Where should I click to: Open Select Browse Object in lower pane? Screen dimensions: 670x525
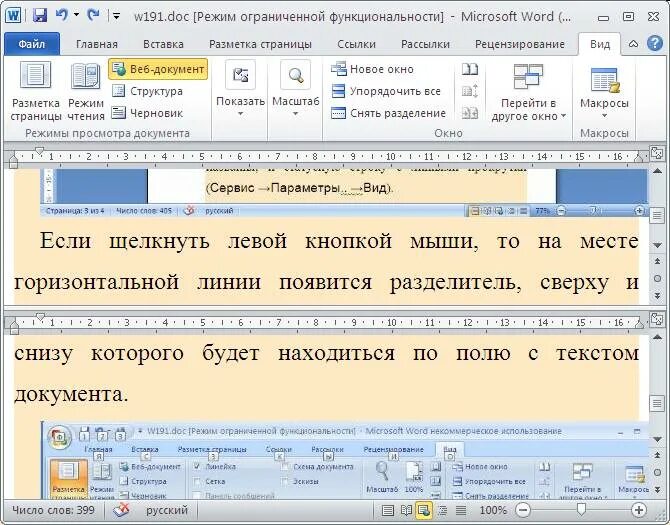tap(657, 472)
